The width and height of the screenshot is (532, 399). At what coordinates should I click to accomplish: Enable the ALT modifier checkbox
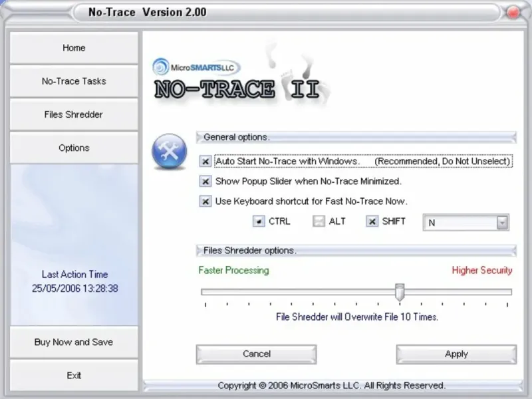[x=319, y=221]
